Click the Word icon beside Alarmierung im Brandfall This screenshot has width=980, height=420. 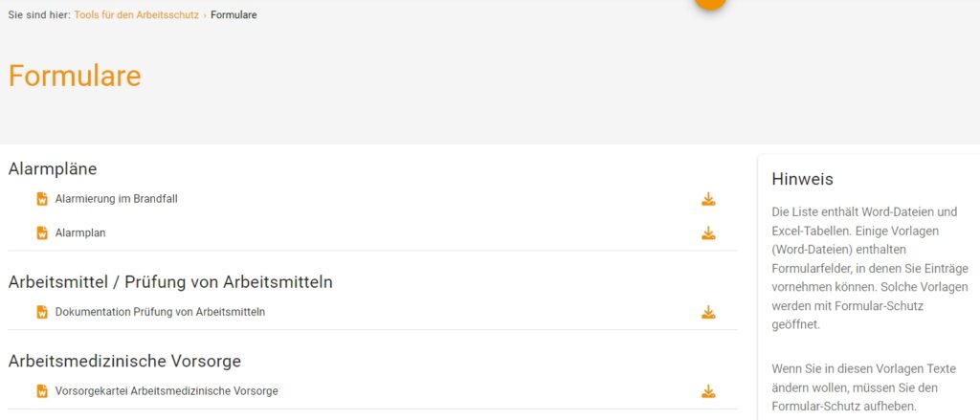click(42, 199)
